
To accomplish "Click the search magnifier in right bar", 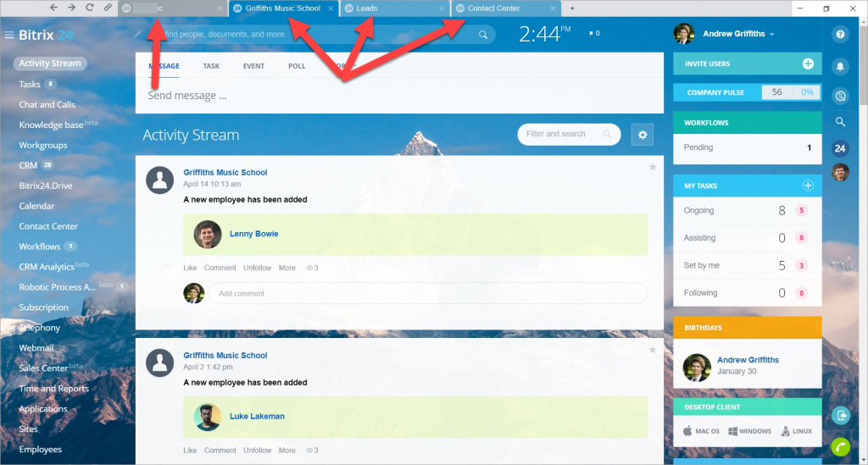I will click(840, 122).
